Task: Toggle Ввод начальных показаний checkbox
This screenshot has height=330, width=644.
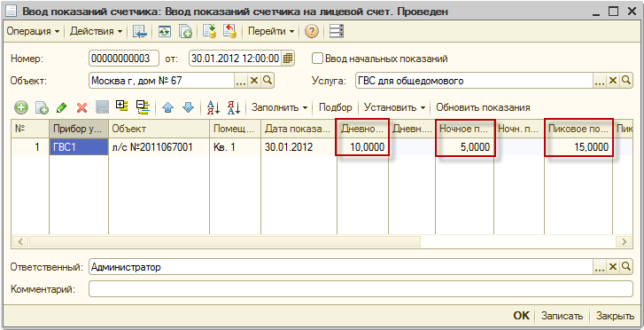Action: click(317, 59)
